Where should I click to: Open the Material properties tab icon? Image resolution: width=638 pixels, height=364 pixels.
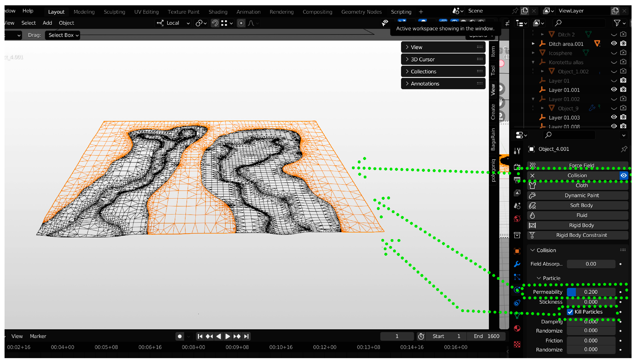click(x=517, y=328)
